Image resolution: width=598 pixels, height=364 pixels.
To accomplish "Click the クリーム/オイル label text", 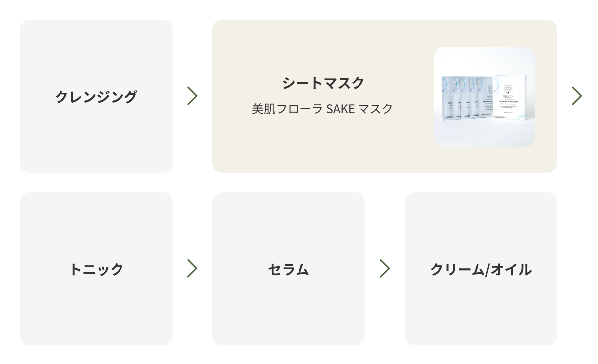I will (481, 269).
